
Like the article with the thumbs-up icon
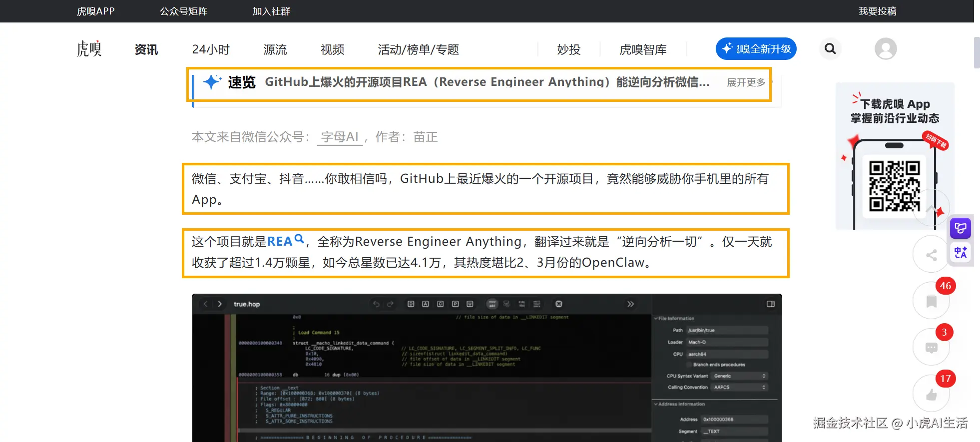pyautogui.click(x=931, y=394)
